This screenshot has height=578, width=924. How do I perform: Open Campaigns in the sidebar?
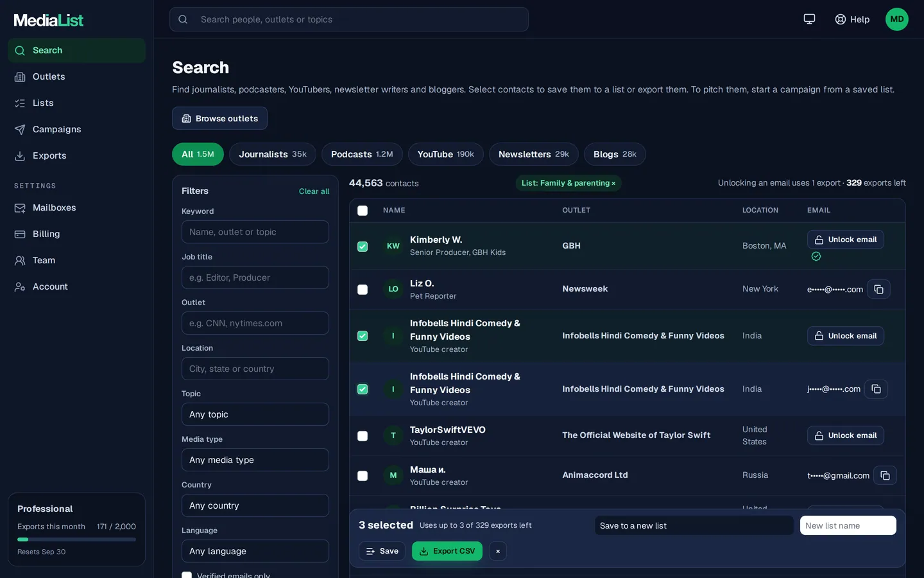point(76,129)
